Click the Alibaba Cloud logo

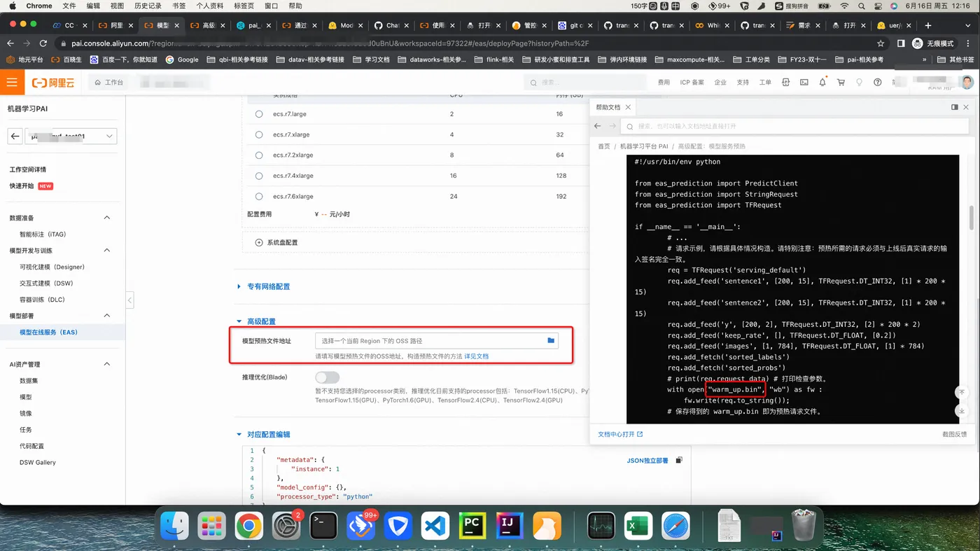pyautogui.click(x=53, y=83)
